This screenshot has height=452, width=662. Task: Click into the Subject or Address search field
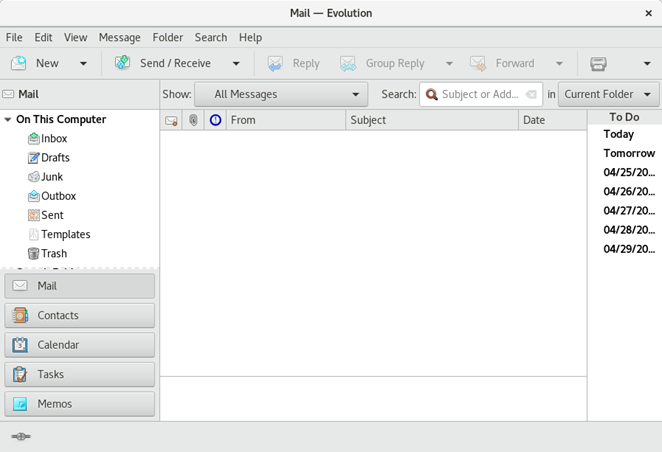(480, 94)
